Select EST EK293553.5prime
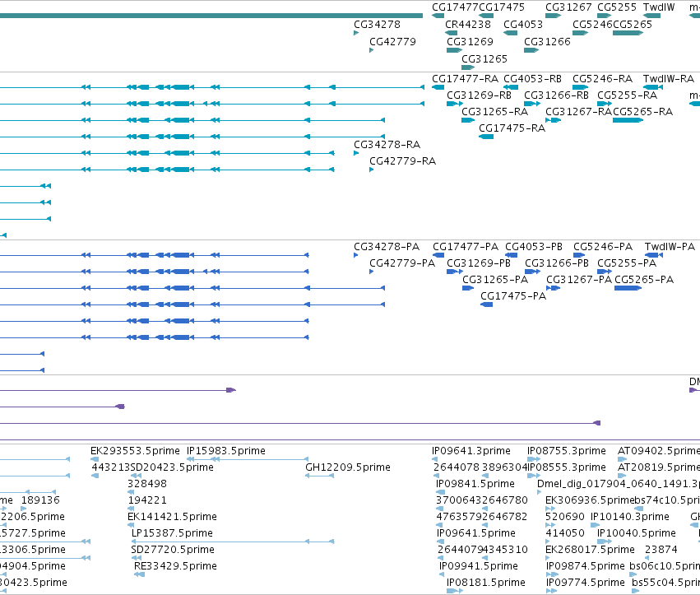The image size is (700, 595). [x=135, y=451]
